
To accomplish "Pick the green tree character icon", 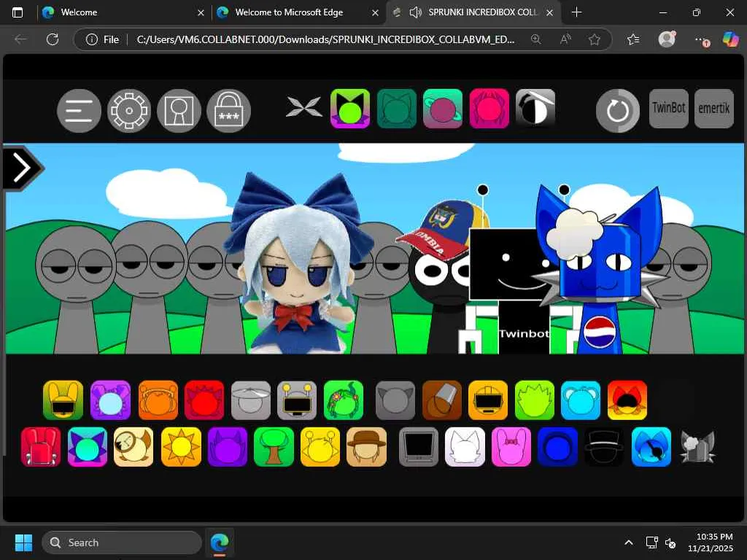I will pos(274,447).
